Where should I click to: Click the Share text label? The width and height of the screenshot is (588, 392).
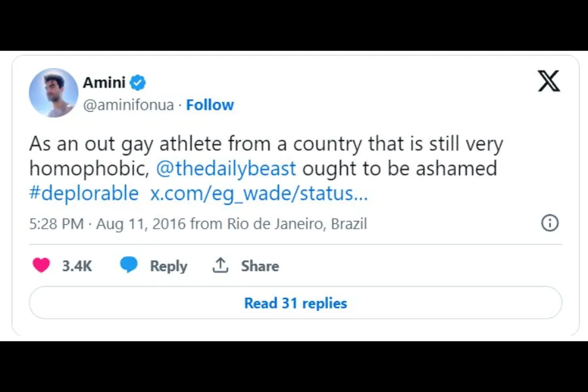pyautogui.click(x=259, y=266)
